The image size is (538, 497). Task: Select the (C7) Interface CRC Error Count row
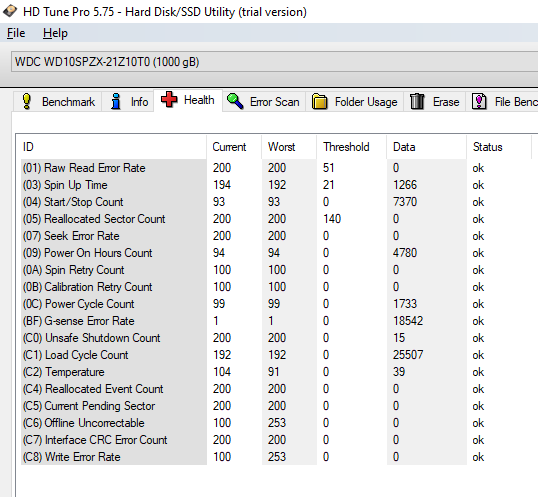click(277, 440)
